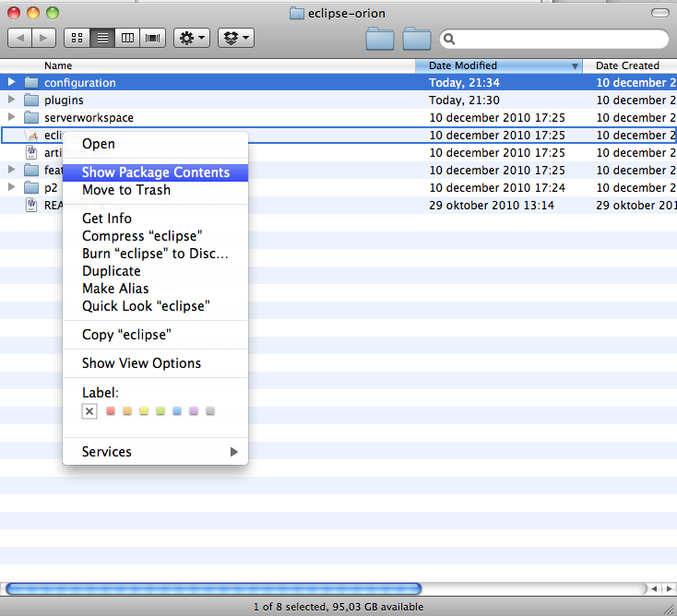Expand the p2 folder
This screenshot has width=677, height=616.
(x=12, y=187)
